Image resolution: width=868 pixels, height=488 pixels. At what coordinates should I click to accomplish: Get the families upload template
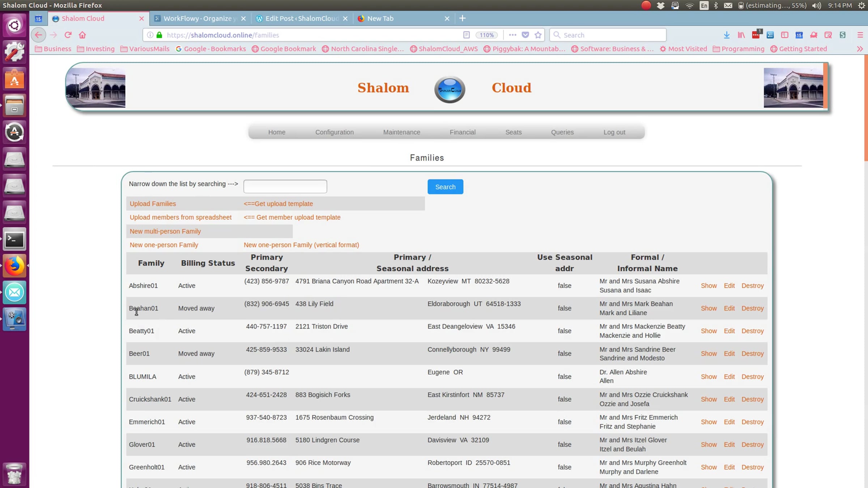click(x=278, y=204)
